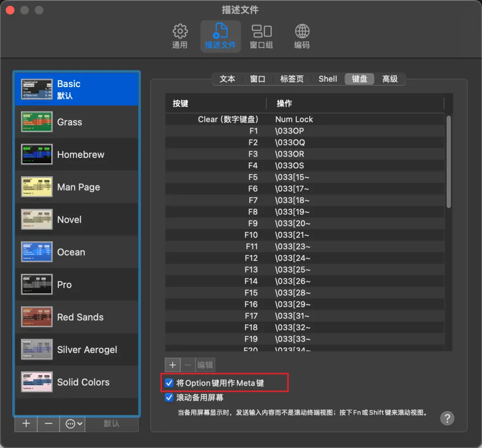
Task: Toggle 滚动备用屏幕 checkbox
Action: (x=169, y=397)
